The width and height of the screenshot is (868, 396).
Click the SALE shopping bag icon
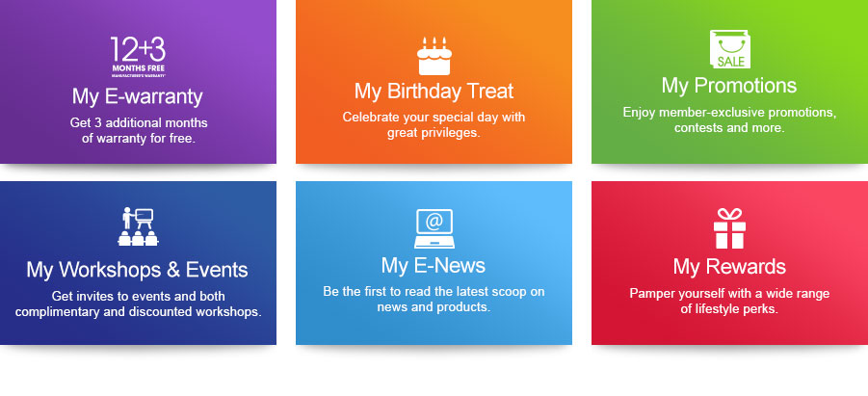(x=729, y=51)
